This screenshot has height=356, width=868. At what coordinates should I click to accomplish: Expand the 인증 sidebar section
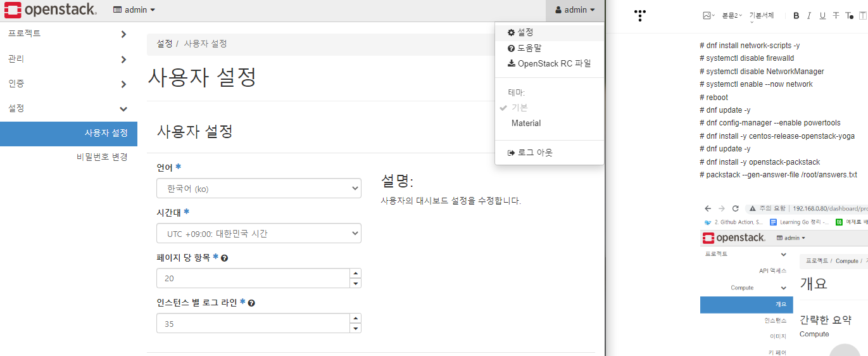point(68,84)
